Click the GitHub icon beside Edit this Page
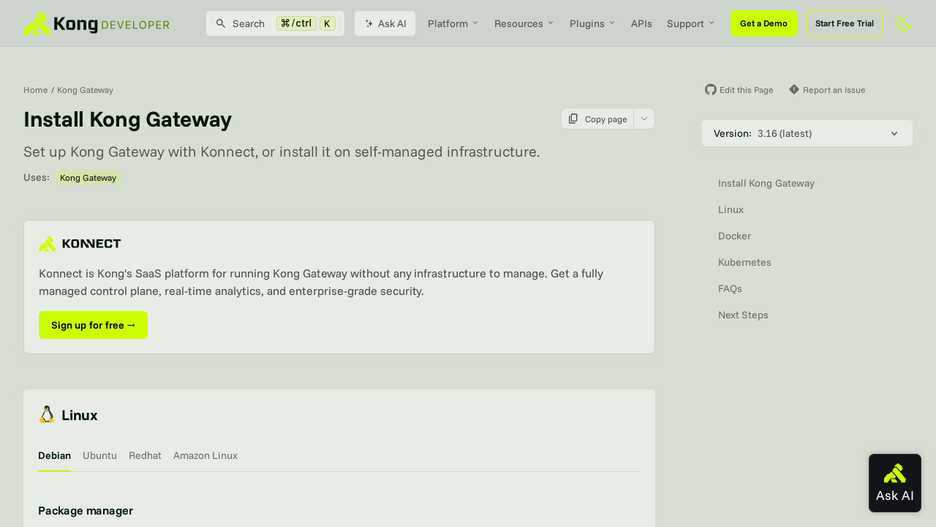 (x=710, y=90)
